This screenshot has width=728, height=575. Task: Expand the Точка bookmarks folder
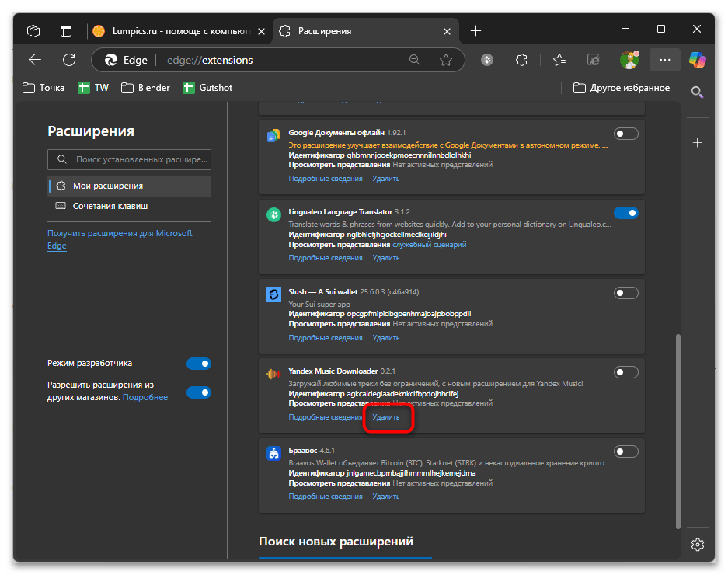pyautogui.click(x=44, y=88)
